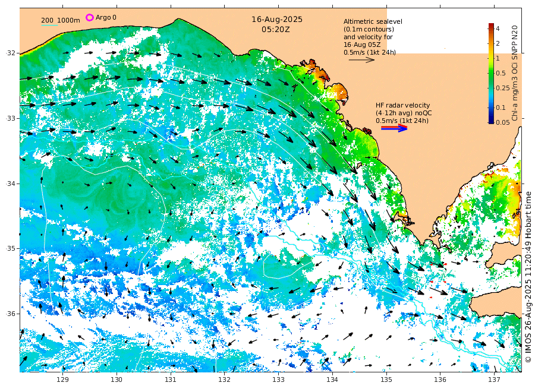Click the colorbar tick label "0.25"
Image resolution: width=535 pixels, height=392 pixels.
coord(502,88)
